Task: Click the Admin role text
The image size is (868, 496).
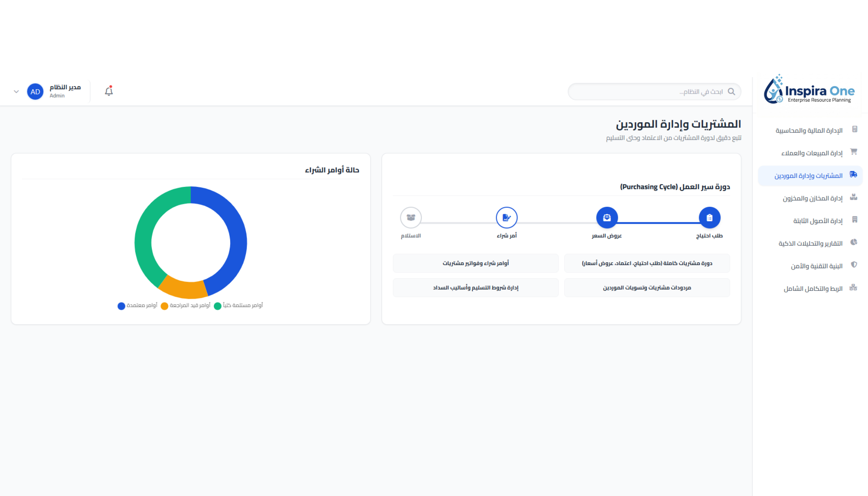Action: point(57,96)
